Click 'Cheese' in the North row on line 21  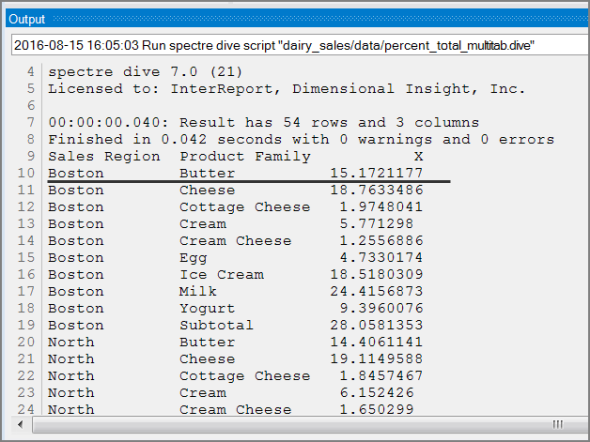click(207, 359)
